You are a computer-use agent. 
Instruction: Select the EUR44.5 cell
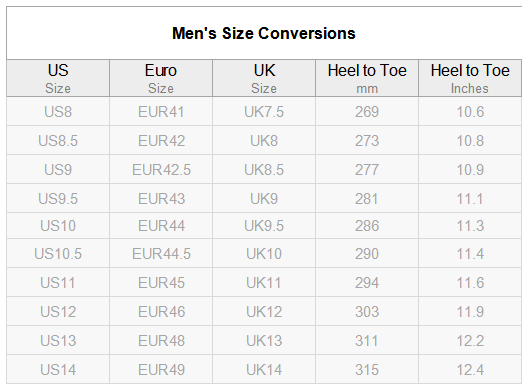click(x=161, y=254)
